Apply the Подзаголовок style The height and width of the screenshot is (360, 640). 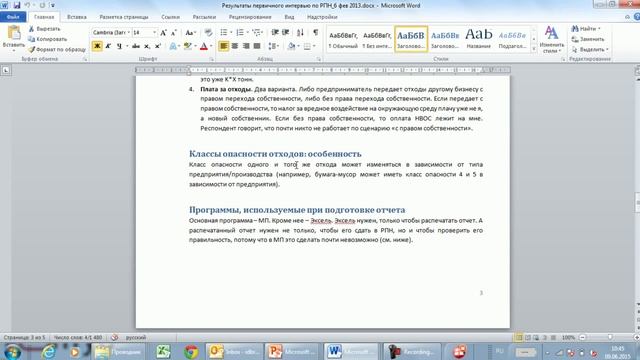click(x=512, y=39)
